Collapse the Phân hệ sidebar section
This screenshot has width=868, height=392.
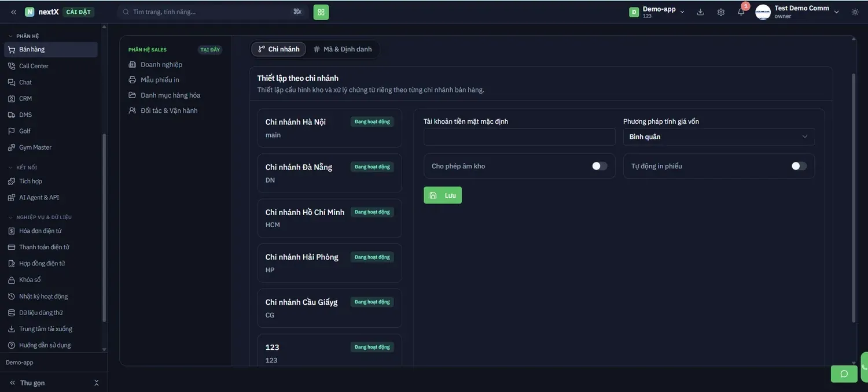pos(24,36)
